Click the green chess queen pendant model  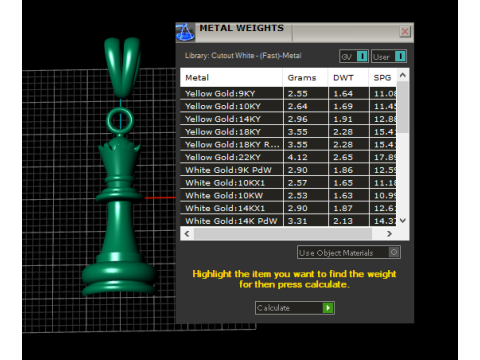pyautogui.click(x=119, y=217)
